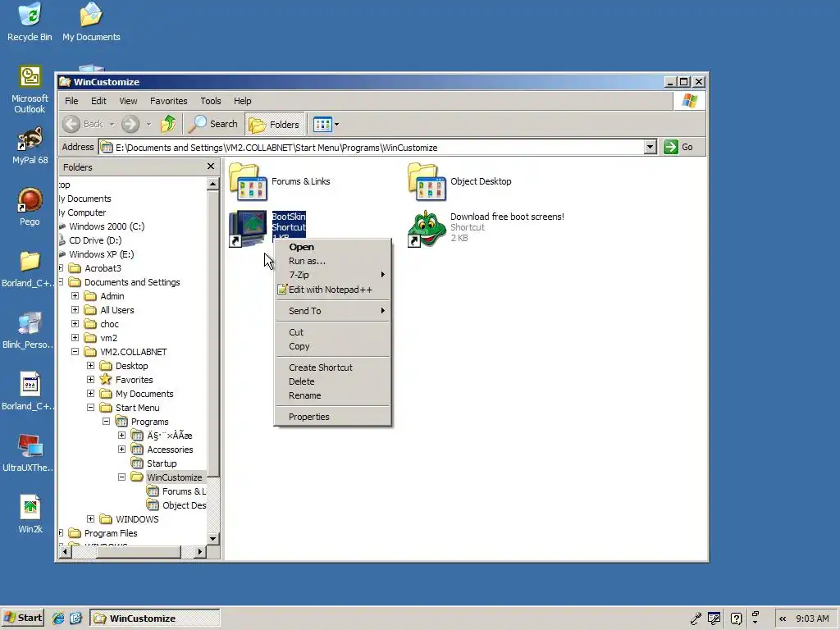Image resolution: width=840 pixels, height=630 pixels.
Task: Open the Help menu
Action: coord(242,101)
